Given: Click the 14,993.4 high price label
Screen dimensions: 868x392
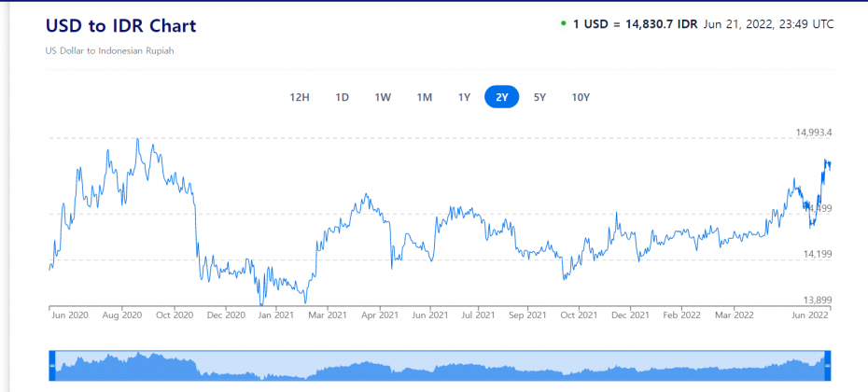Looking at the screenshot, I should click(813, 133).
